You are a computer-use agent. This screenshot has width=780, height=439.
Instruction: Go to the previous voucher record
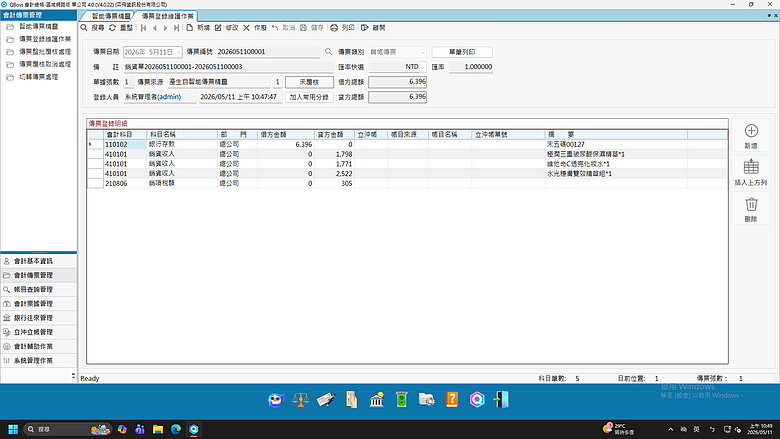click(155, 28)
